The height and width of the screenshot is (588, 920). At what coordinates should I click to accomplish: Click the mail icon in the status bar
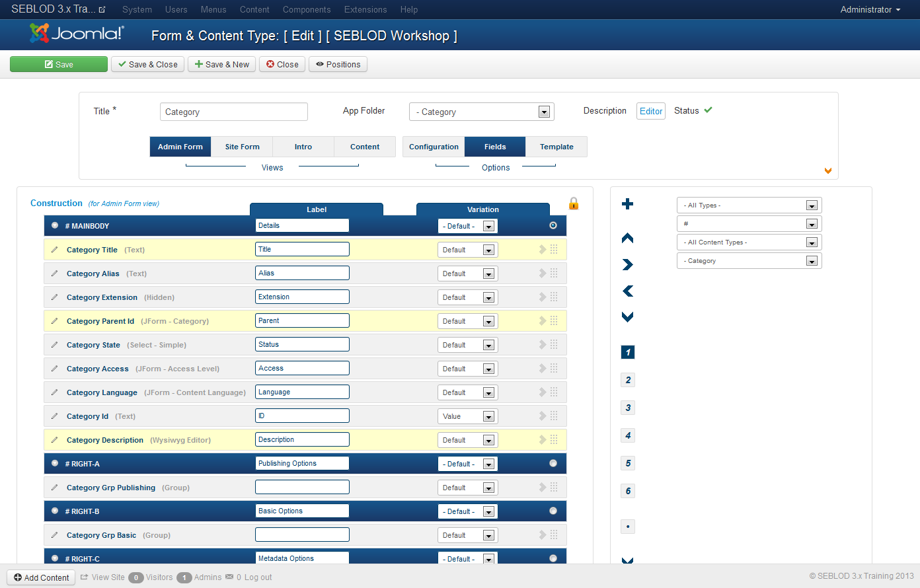click(229, 577)
